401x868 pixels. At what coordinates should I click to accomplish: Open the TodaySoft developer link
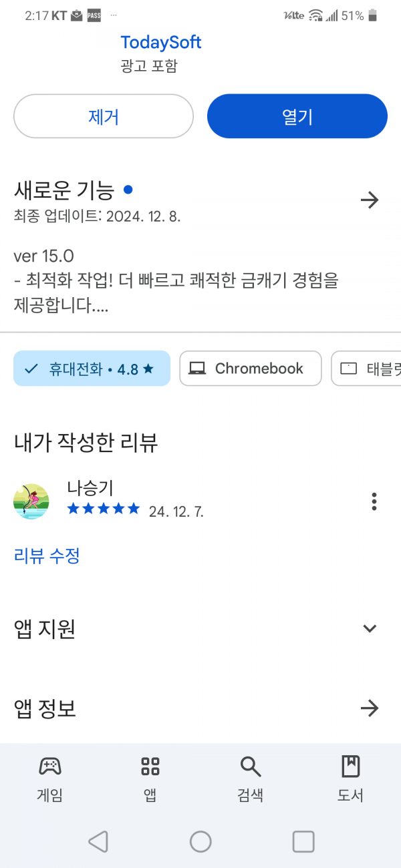[x=161, y=43]
